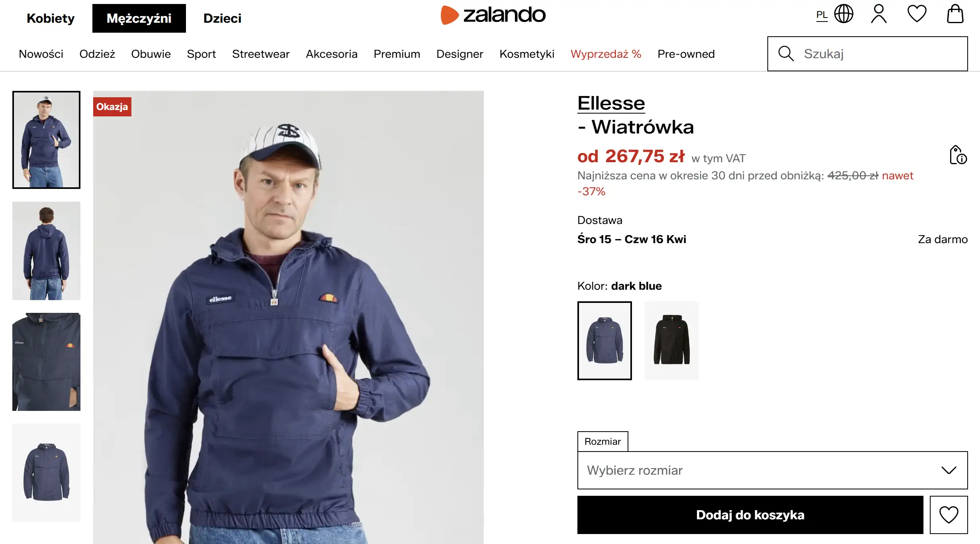Switch to the Kobiety tab

pyautogui.click(x=50, y=18)
